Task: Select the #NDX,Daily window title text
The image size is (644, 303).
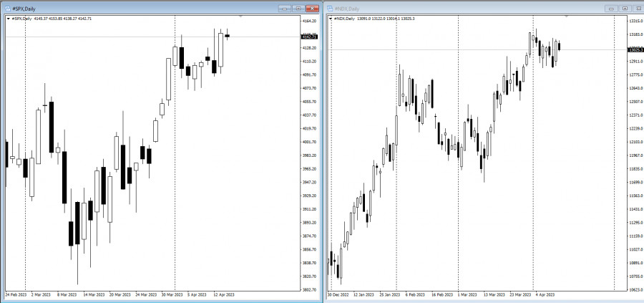Action: [x=348, y=8]
